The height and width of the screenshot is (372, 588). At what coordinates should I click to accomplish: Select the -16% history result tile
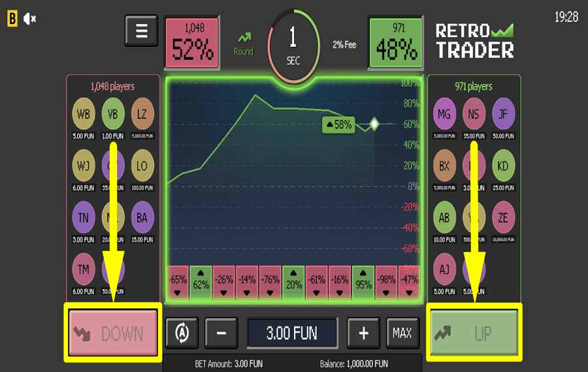click(x=340, y=283)
